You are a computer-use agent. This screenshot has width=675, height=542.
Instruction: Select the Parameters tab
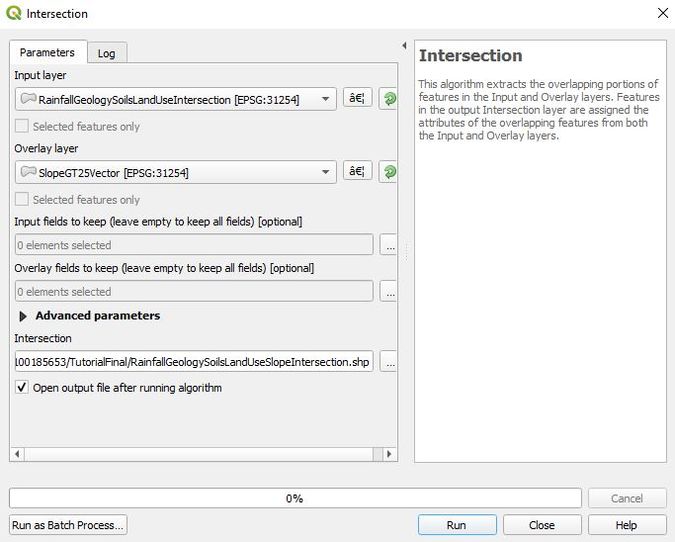47,52
